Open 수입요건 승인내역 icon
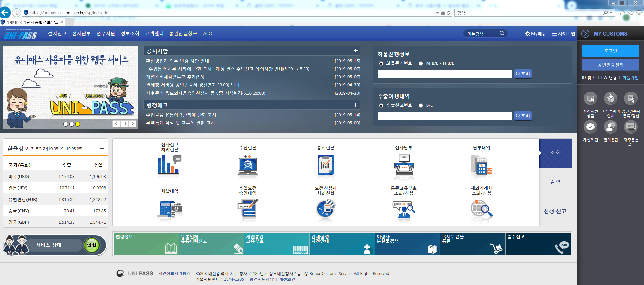Screen dimensions: 644x285 click(x=248, y=209)
